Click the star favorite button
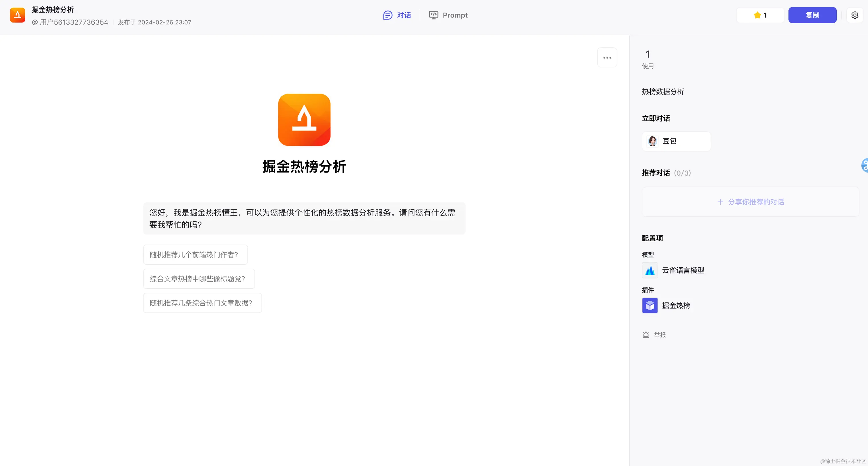Image resolution: width=868 pixels, height=466 pixels. coord(760,15)
